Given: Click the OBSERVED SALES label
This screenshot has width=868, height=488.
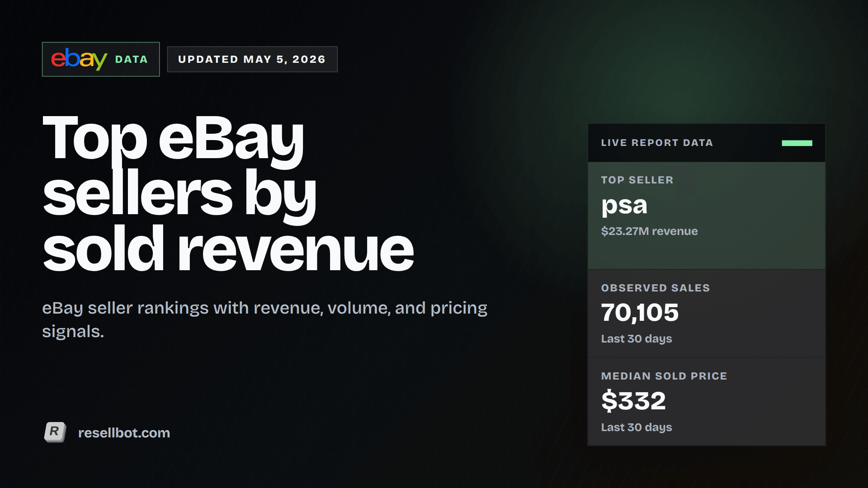Looking at the screenshot, I should coord(656,288).
